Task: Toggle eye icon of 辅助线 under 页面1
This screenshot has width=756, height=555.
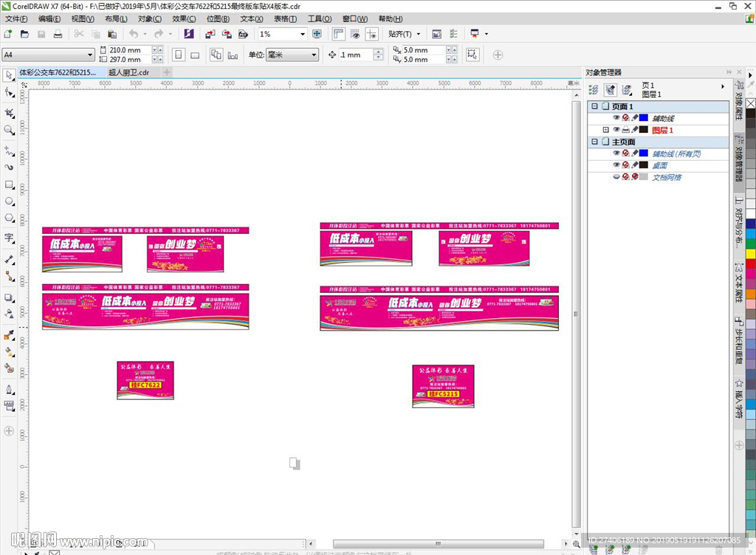Action: click(616, 117)
